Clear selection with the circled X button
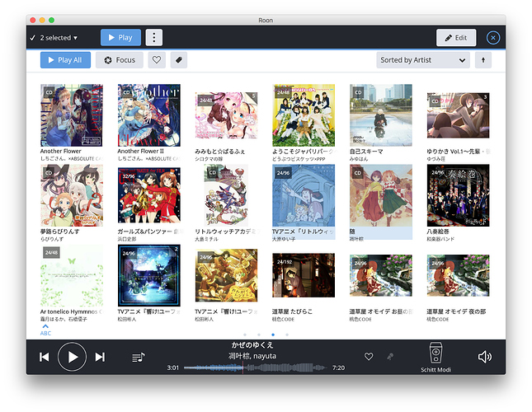 pos(493,38)
